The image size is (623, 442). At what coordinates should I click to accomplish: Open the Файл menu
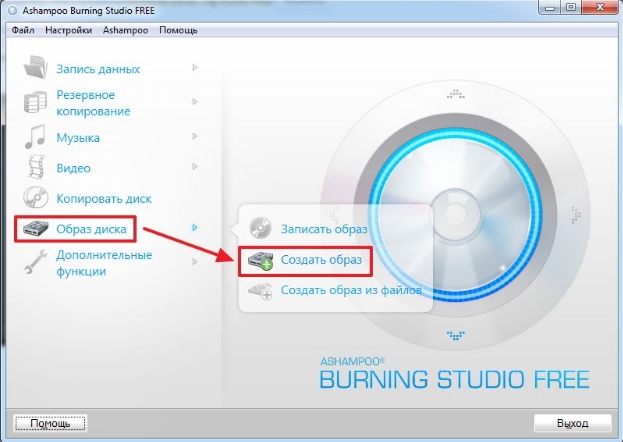point(23,30)
